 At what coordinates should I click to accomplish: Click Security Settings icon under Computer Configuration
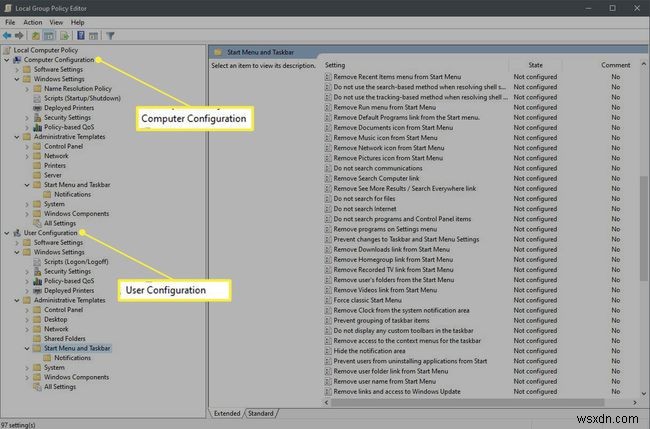37,118
